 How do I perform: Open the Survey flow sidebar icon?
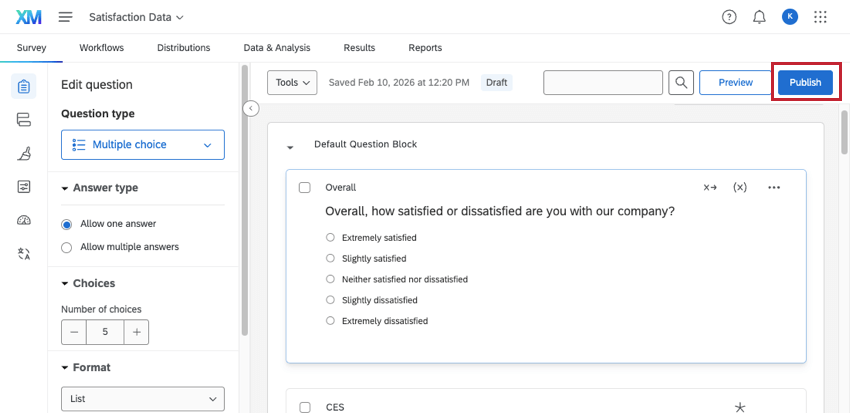pos(24,120)
